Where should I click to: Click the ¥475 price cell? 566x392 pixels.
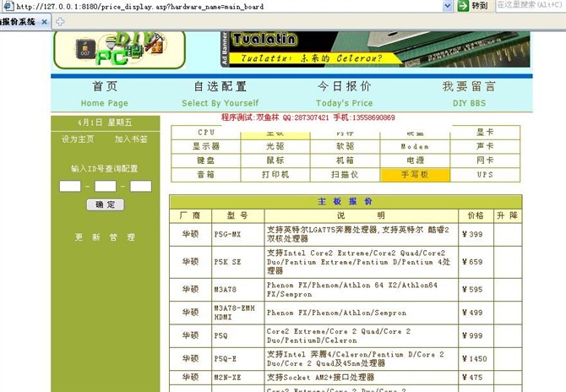point(476,378)
